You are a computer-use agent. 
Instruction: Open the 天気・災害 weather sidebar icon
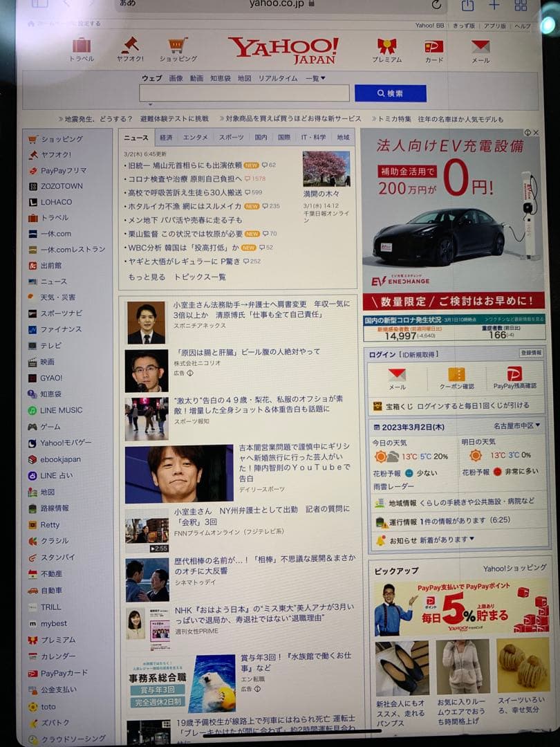57,297
